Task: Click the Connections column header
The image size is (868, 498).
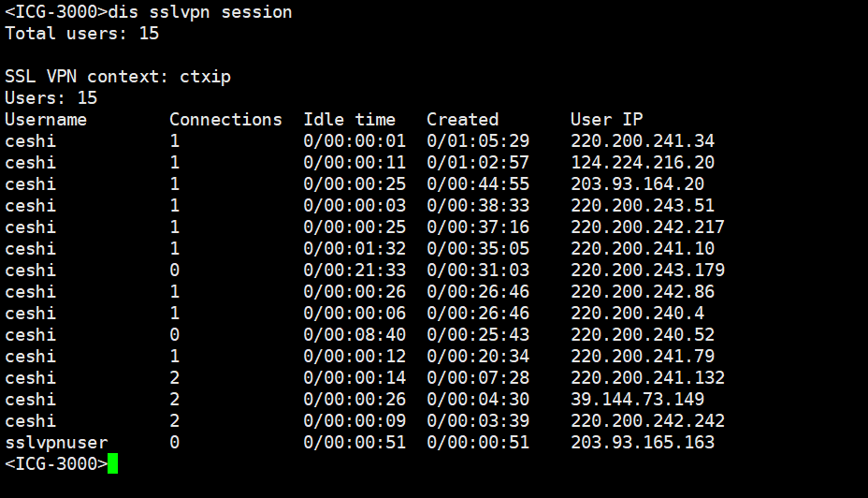Action: [225, 120]
